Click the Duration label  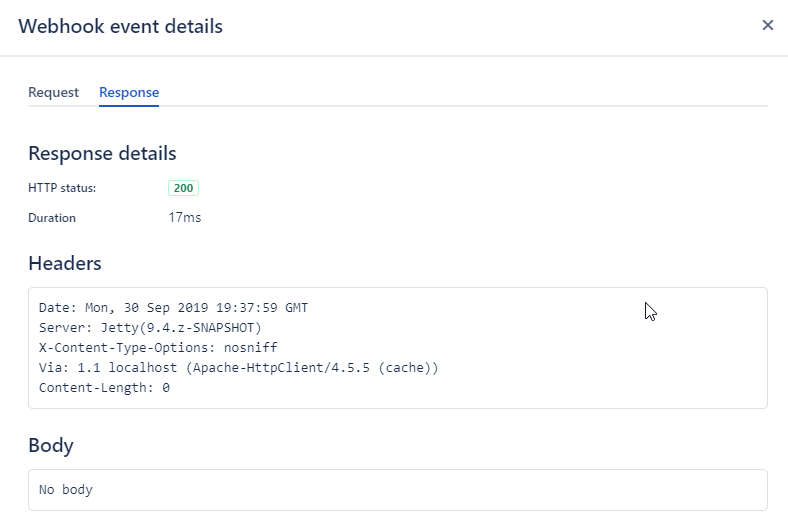[52, 217]
